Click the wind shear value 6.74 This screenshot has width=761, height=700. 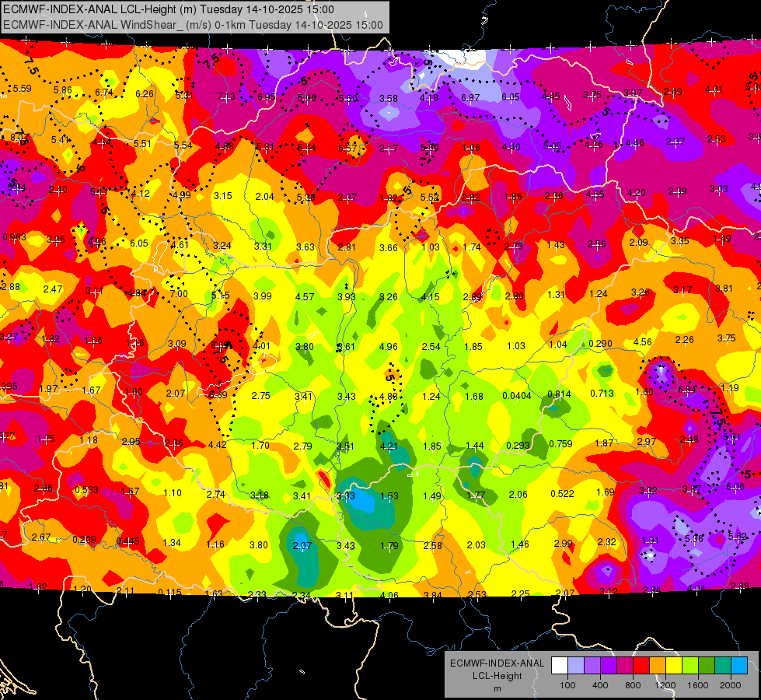(104, 93)
